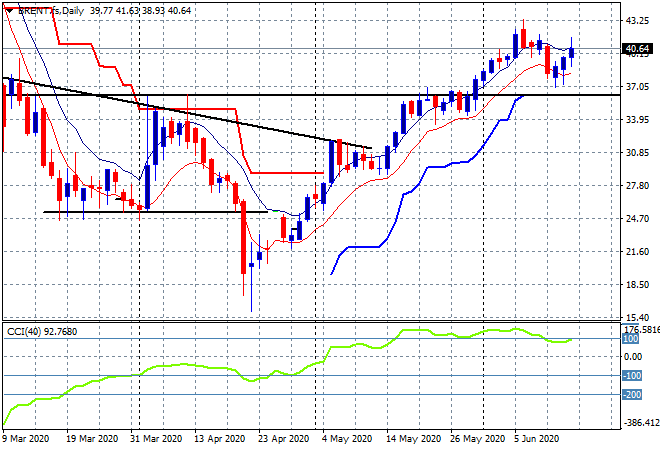Click the CCI -100 level label
660x450 pixels.
click(632, 375)
